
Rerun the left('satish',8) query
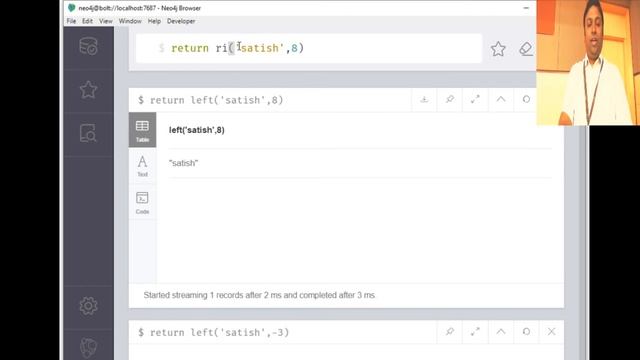[x=526, y=100]
